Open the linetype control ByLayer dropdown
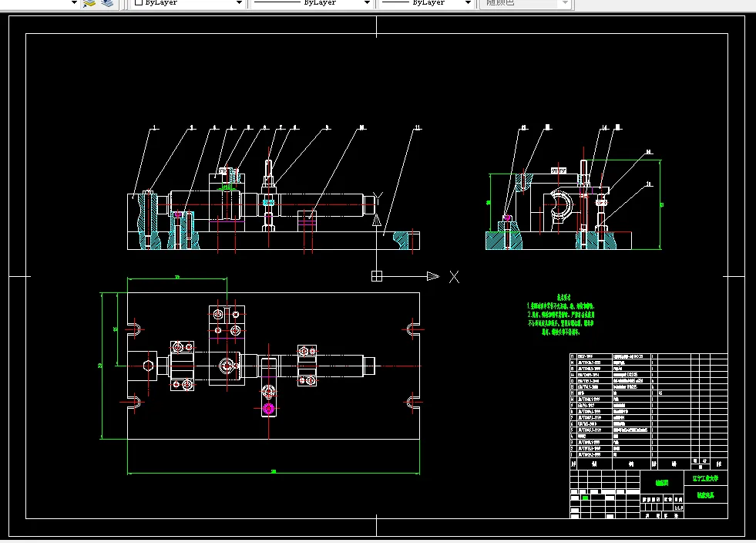Screen dimensions: 756x543 tap(311, 3)
